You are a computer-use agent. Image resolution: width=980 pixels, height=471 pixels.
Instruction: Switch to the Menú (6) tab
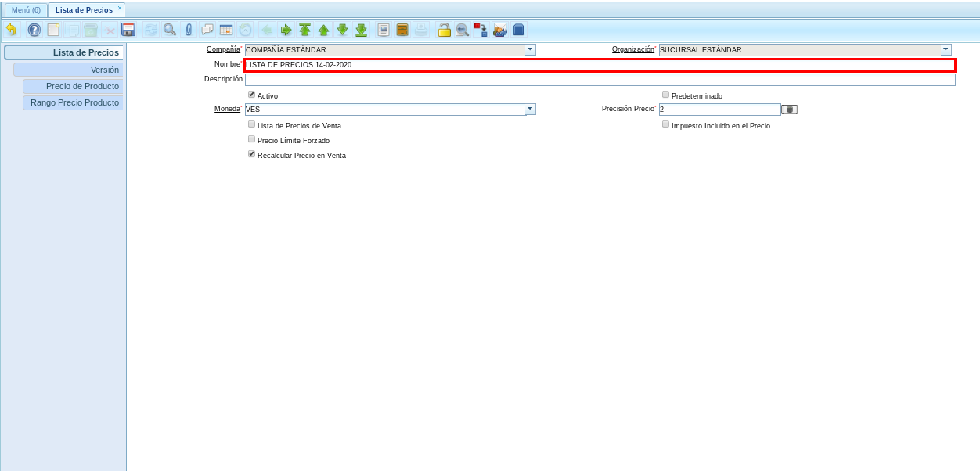click(26, 10)
